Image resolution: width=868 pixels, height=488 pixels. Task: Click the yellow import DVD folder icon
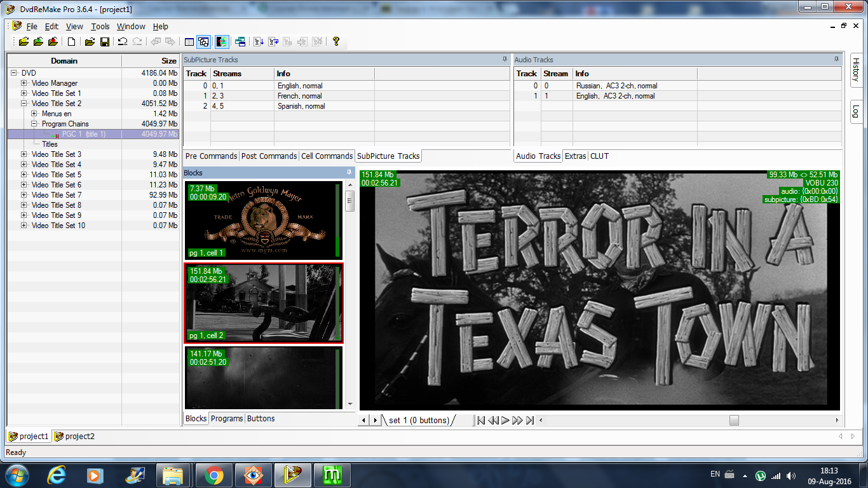(24, 42)
